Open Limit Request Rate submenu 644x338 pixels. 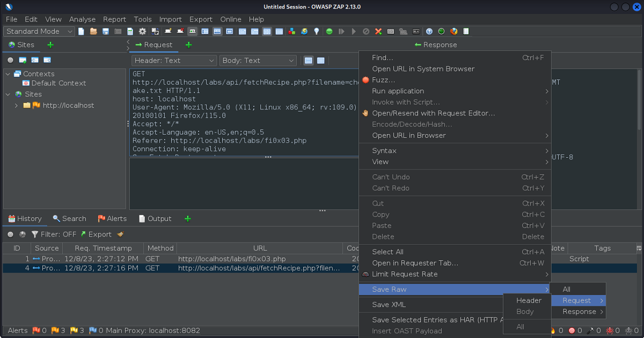tap(455, 274)
